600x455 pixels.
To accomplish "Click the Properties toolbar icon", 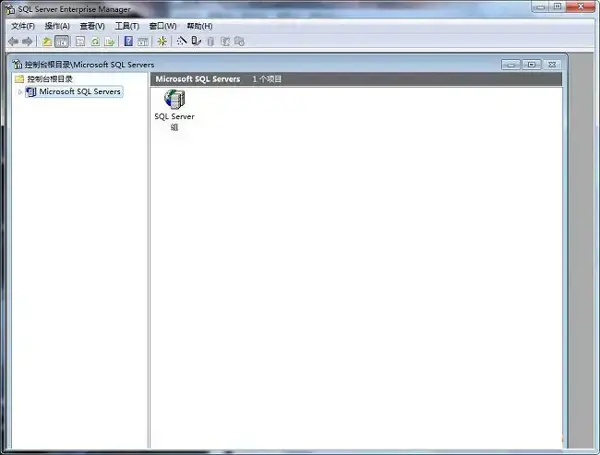I will pyautogui.click(x=80, y=41).
